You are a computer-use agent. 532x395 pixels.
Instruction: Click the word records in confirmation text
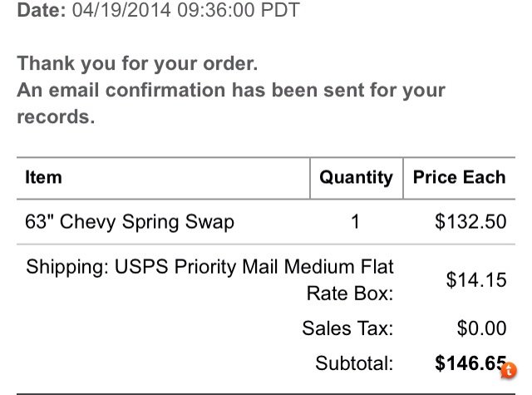tap(56, 117)
